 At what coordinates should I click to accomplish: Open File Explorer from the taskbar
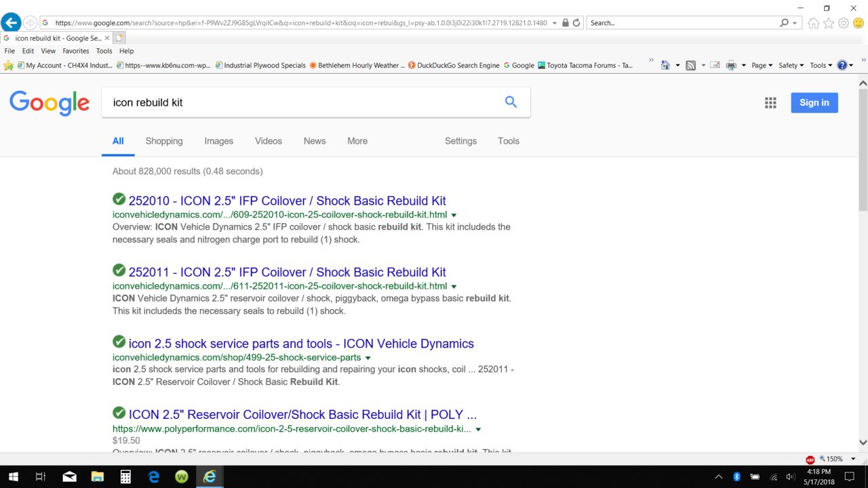coord(97,476)
